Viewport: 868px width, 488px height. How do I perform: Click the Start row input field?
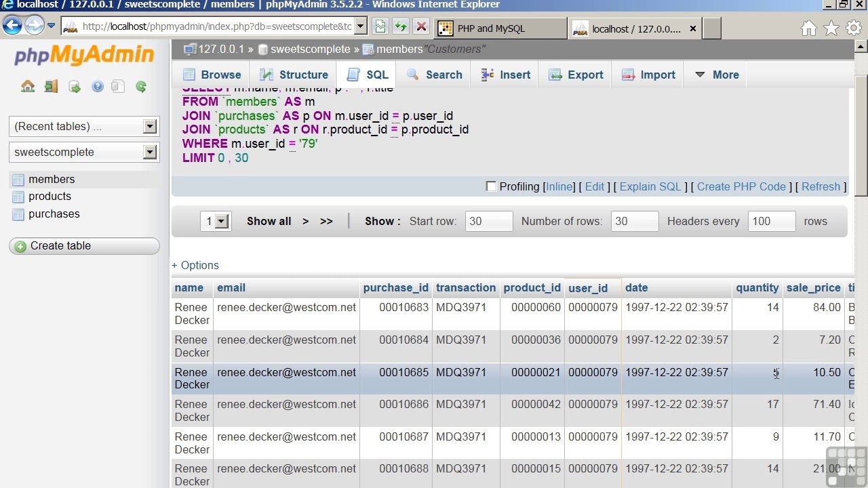coord(489,221)
